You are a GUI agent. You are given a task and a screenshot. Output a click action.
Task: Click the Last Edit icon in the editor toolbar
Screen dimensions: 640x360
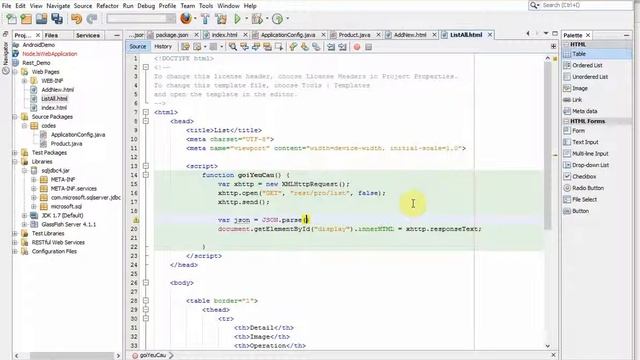click(185, 47)
